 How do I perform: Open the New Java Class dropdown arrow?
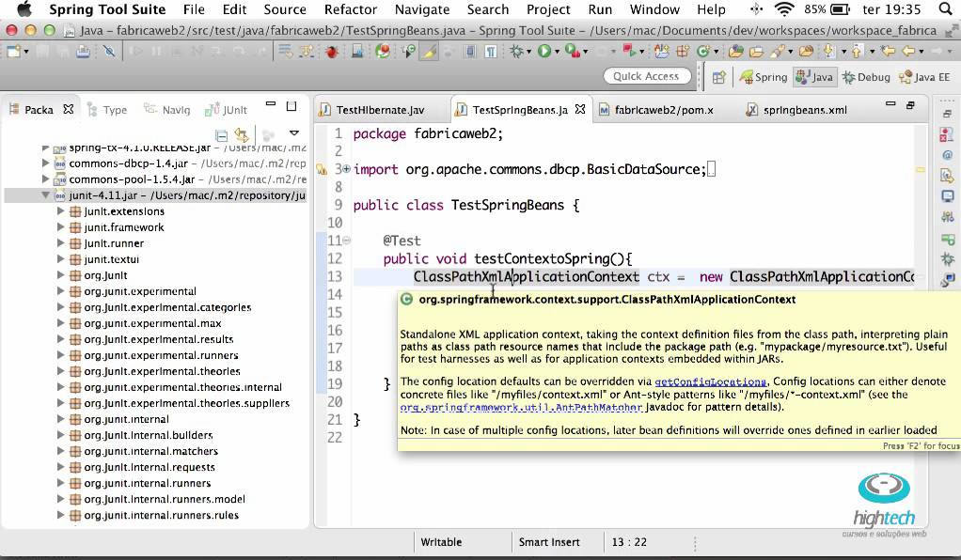click(x=716, y=52)
